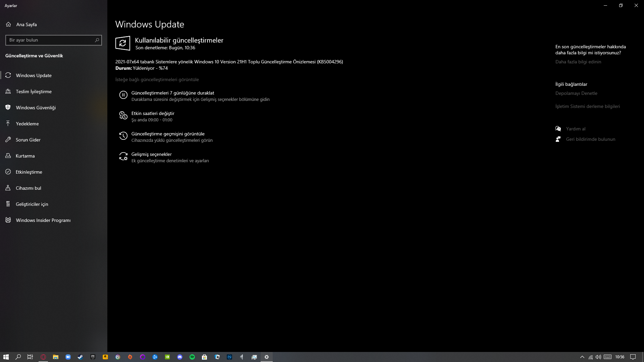
Task: Click the advanced options gear-sync icon
Action: pos(123,157)
